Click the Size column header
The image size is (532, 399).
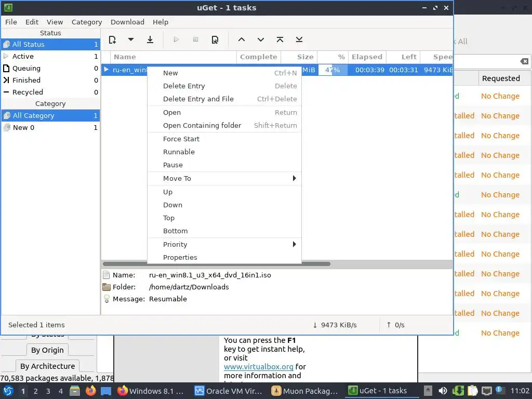[299, 57]
